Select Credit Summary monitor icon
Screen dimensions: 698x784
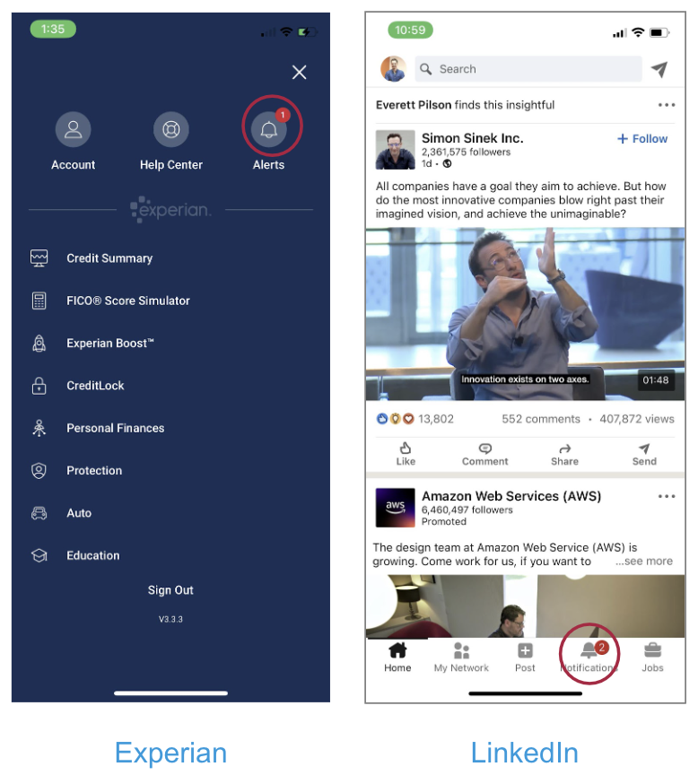[39, 258]
